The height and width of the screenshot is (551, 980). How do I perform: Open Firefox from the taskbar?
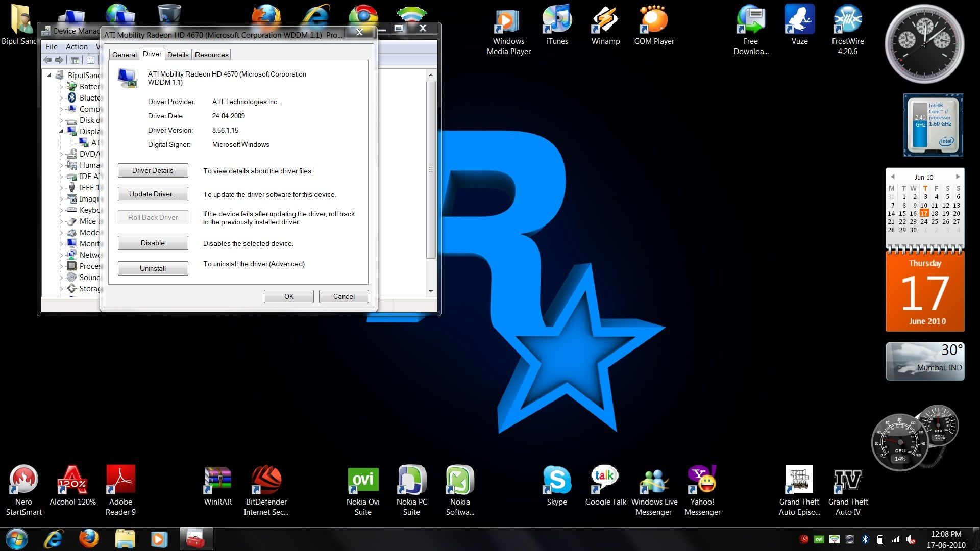[x=88, y=539]
